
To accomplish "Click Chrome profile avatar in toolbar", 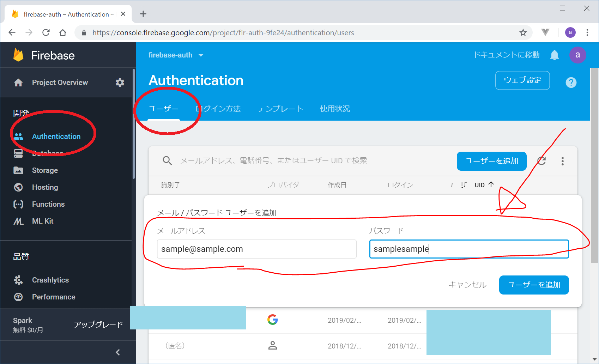I will click(570, 32).
